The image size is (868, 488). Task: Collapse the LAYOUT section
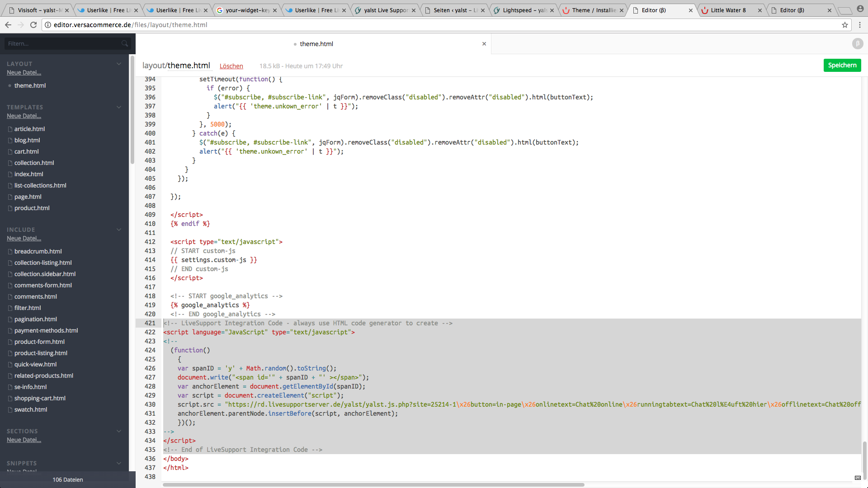[119, 64]
